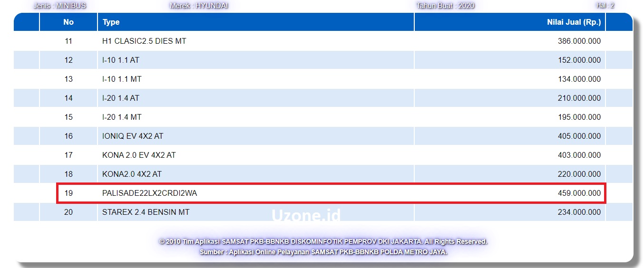This screenshot has width=644, height=268.
Task: Select the STAREX 2.4 BENSIN MT cell
Action: pos(256,212)
